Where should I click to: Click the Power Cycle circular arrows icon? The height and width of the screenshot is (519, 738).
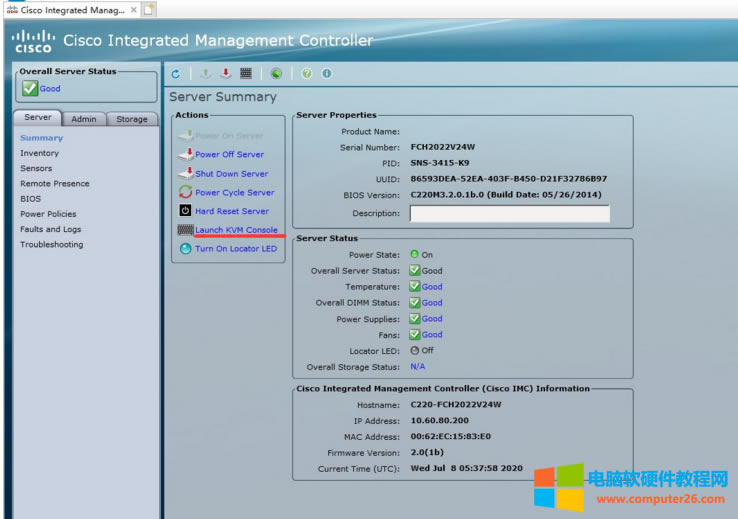pos(185,192)
